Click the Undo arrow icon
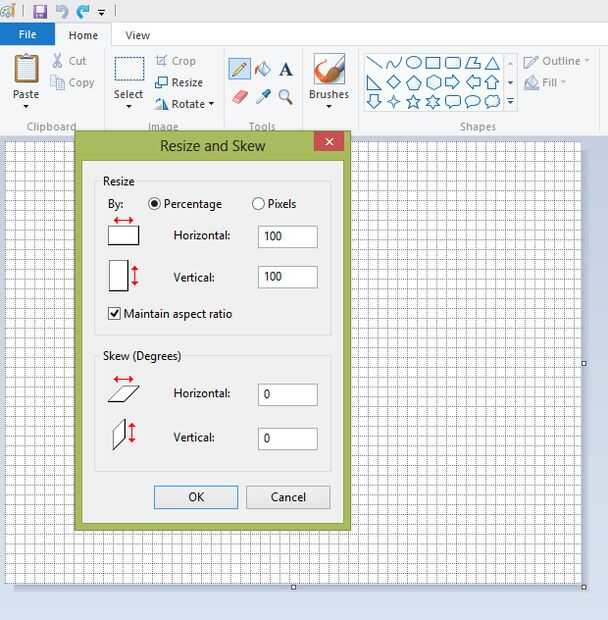 click(x=62, y=11)
